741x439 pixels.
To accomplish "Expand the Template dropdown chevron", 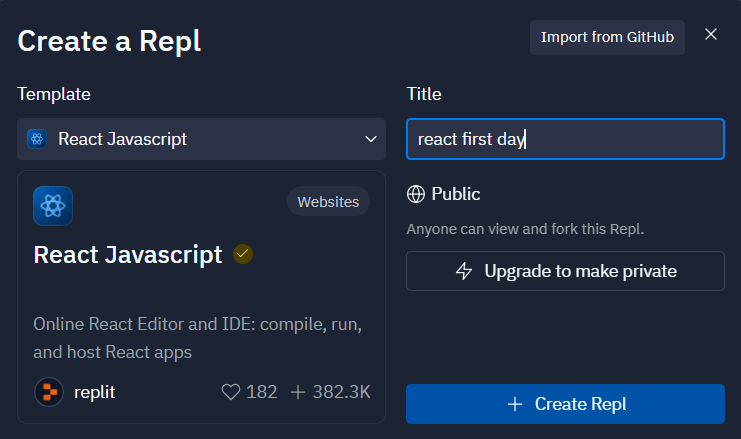I will [371, 139].
